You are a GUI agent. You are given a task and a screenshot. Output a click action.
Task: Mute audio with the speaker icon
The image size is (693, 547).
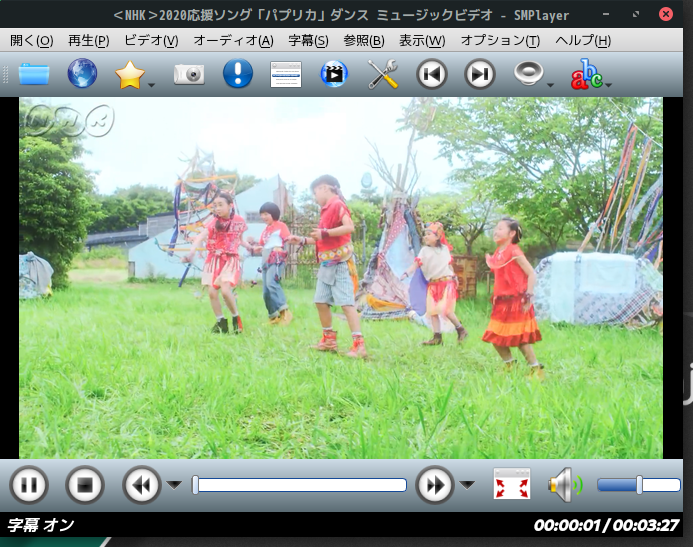[x=565, y=485]
